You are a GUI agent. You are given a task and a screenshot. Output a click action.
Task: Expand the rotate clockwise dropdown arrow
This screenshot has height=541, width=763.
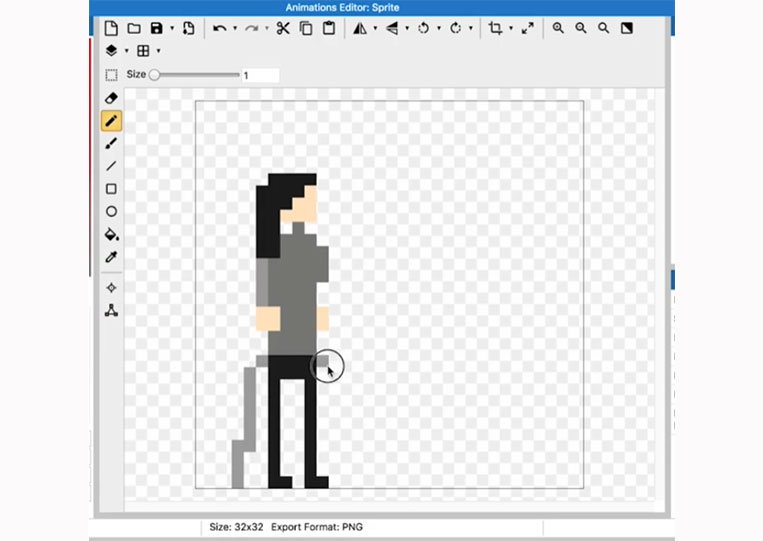click(471, 28)
